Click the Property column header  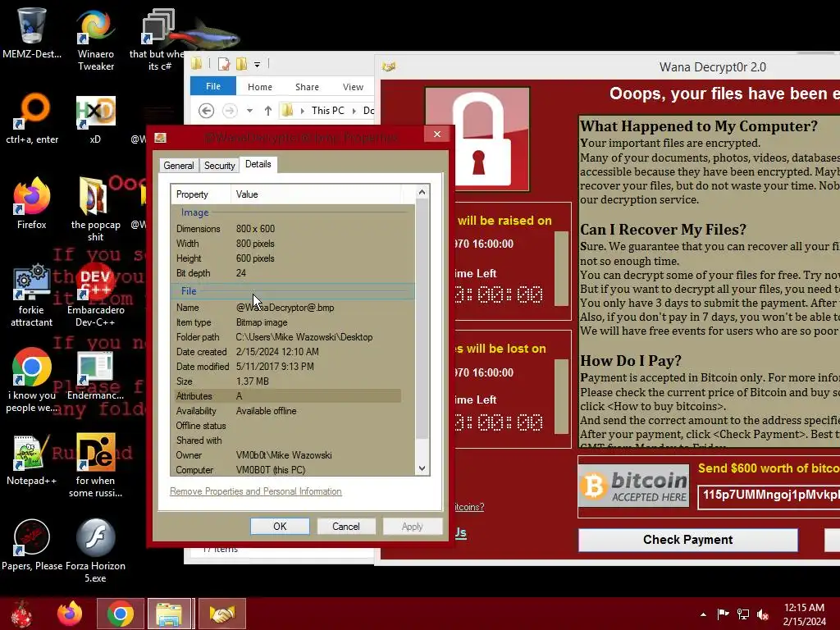(x=201, y=194)
